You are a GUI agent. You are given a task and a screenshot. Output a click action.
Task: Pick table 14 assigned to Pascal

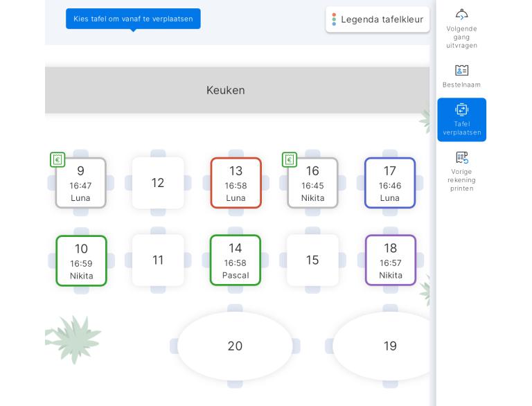pos(236,261)
